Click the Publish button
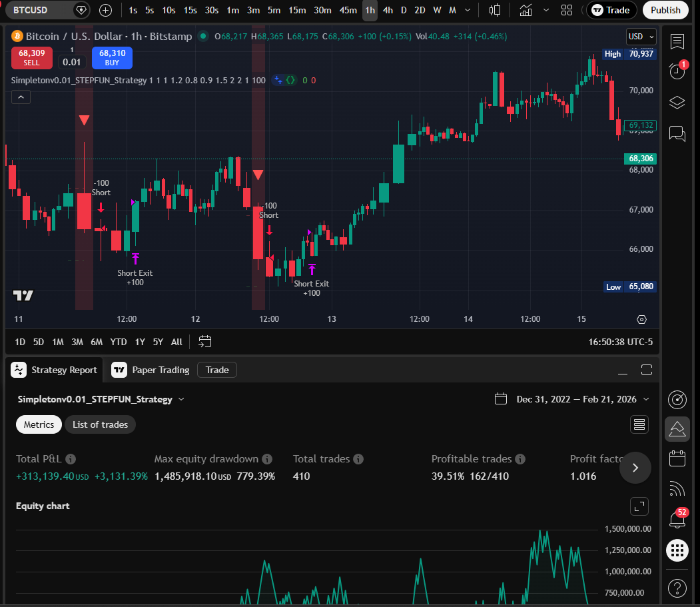 (665, 10)
